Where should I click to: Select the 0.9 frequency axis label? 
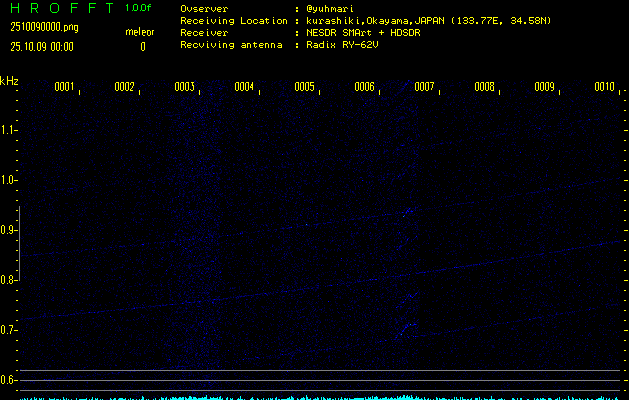(x=9, y=230)
